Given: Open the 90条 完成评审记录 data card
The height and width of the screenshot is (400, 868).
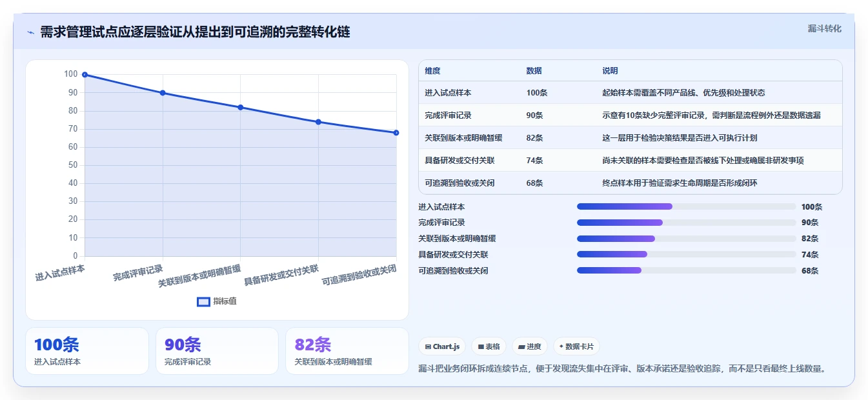Looking at the screenshot, I should point(217,351).
